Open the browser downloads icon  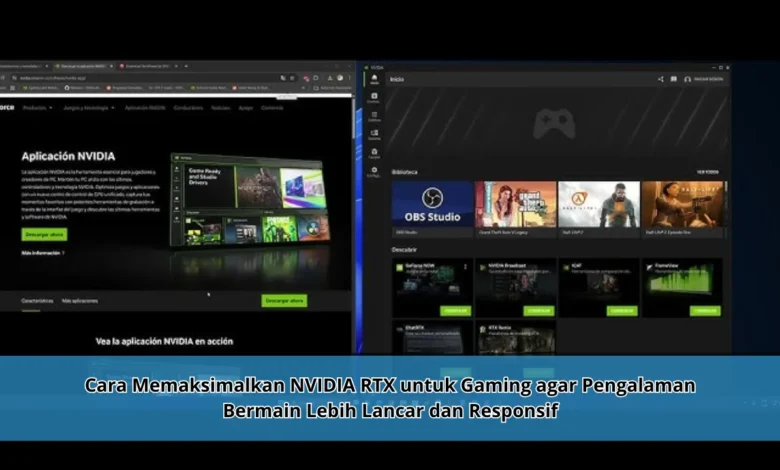coord(329,78)
